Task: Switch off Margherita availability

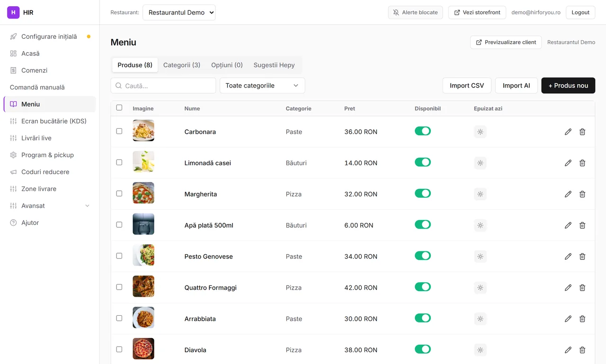Action: 423,194
